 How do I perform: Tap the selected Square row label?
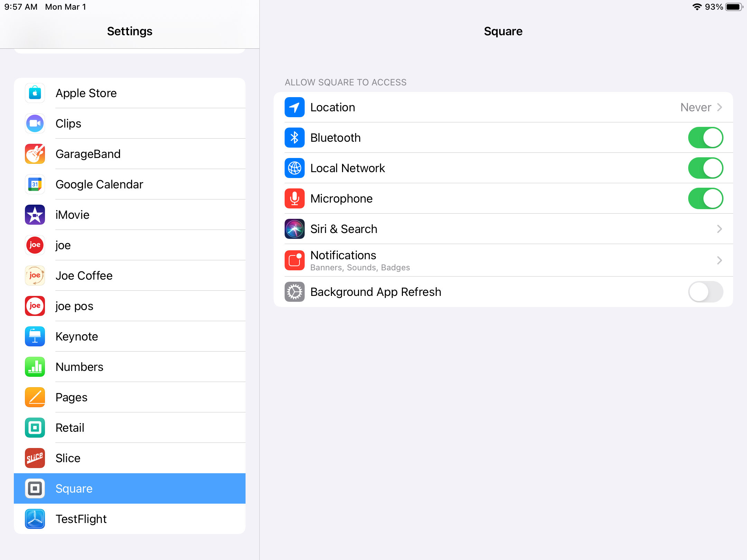(74, 489)
